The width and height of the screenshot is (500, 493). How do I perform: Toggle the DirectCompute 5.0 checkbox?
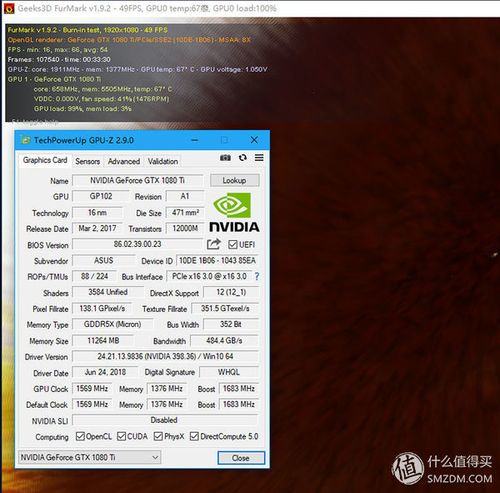coord(194,436)
